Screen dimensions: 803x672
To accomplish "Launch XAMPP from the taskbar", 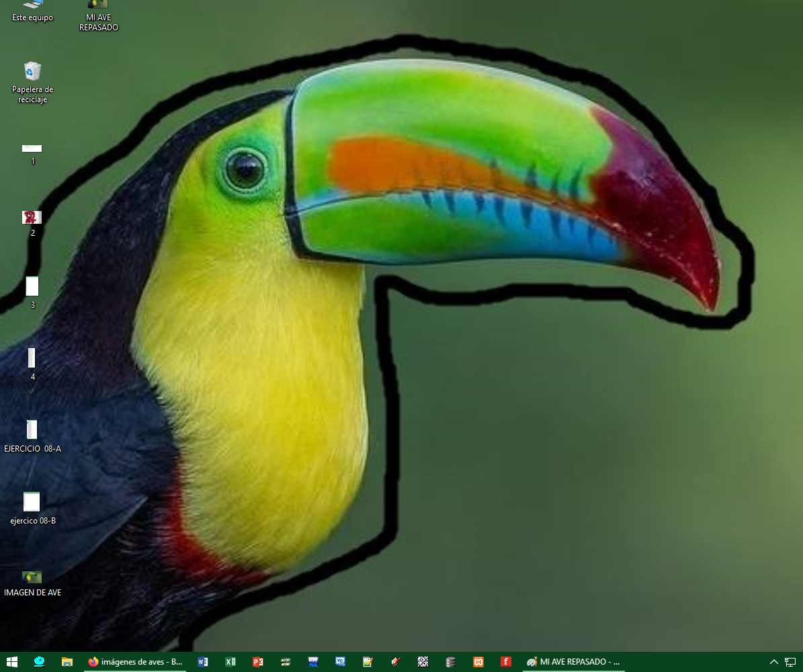I will (x=478, y=662).
